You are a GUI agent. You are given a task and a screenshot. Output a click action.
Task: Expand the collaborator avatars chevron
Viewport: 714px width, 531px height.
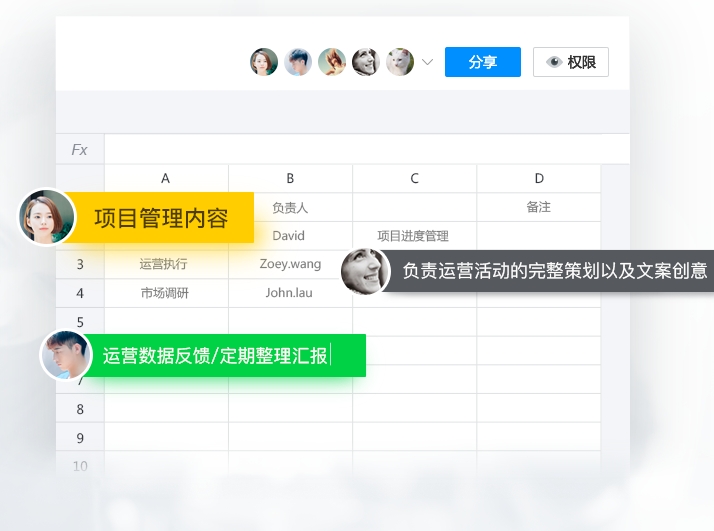pos(427,62)
